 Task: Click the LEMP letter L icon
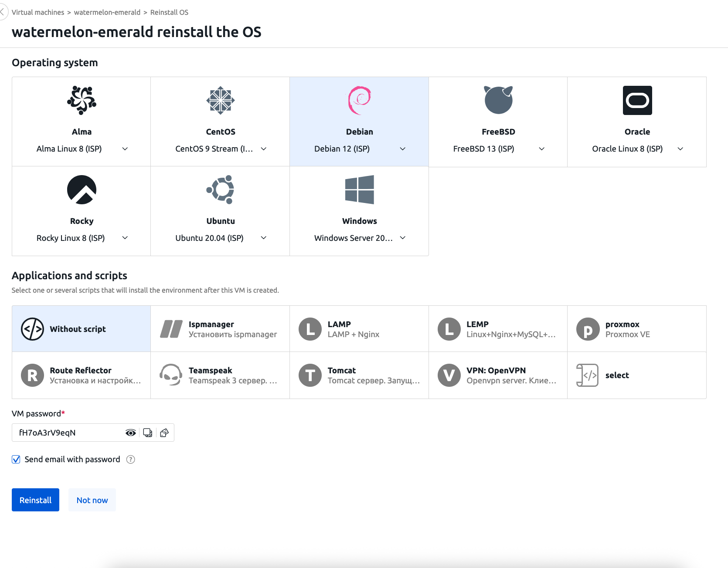point(449,329)
